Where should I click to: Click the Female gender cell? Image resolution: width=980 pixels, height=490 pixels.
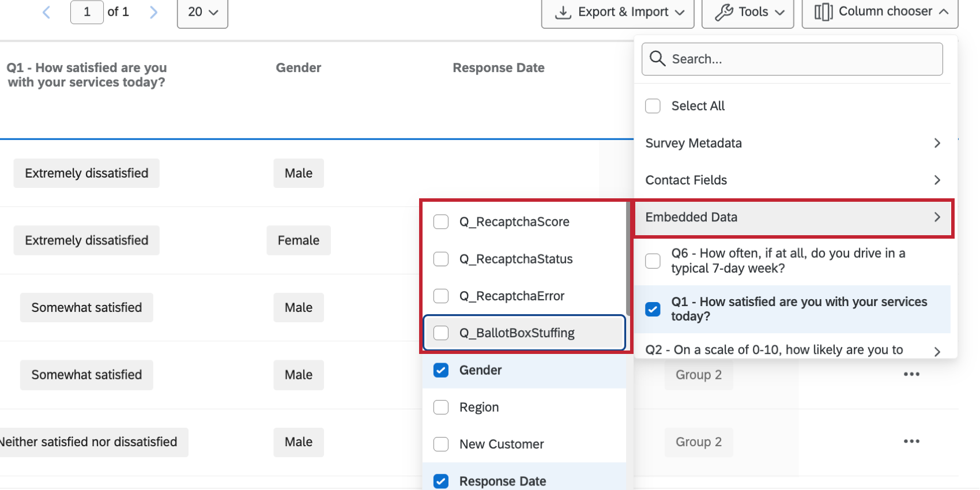[x=299, y=240]
